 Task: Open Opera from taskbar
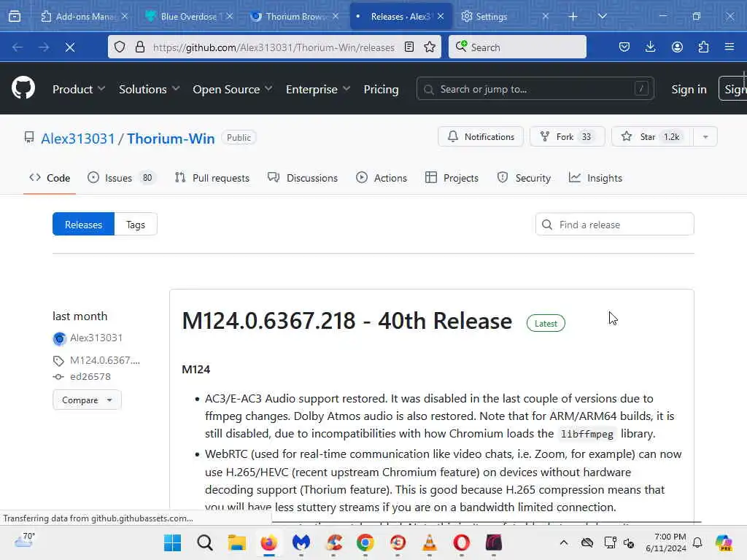point(461,542)
